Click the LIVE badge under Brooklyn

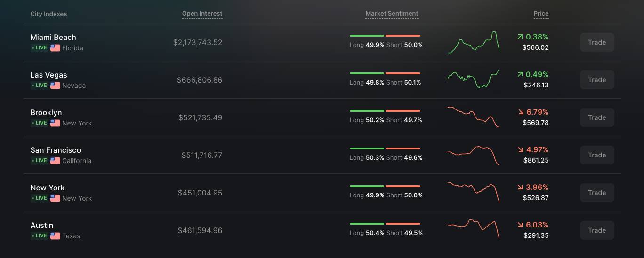pos(40,123)
